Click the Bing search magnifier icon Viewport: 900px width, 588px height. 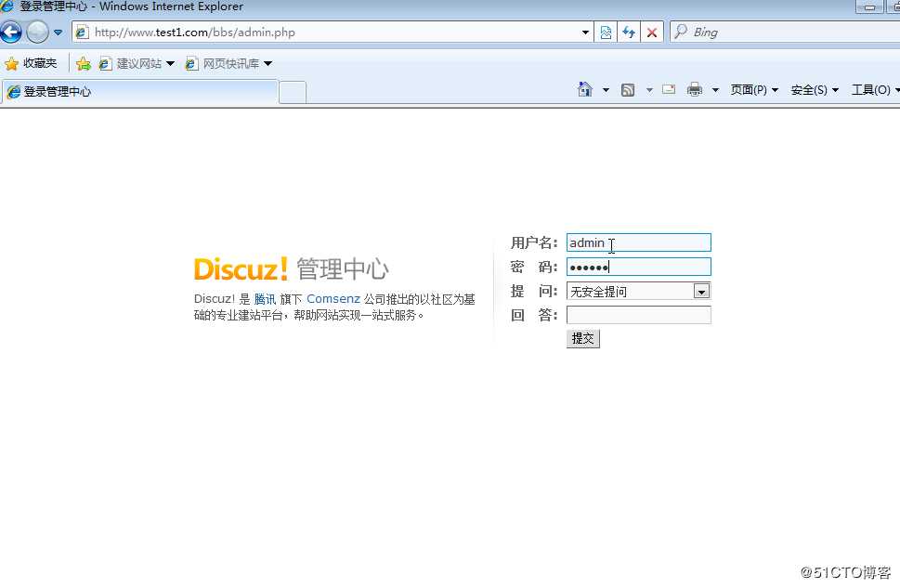pyautogui.click(x=681, y=32)
